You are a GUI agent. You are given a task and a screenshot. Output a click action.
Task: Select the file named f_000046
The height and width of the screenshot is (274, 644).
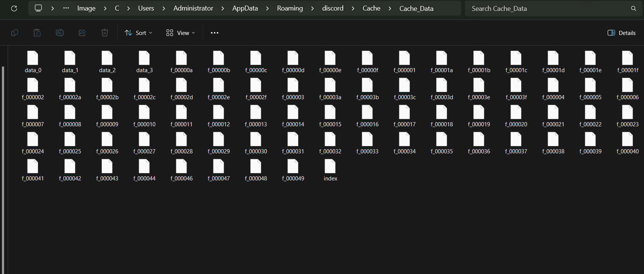[x=181, y=170]
